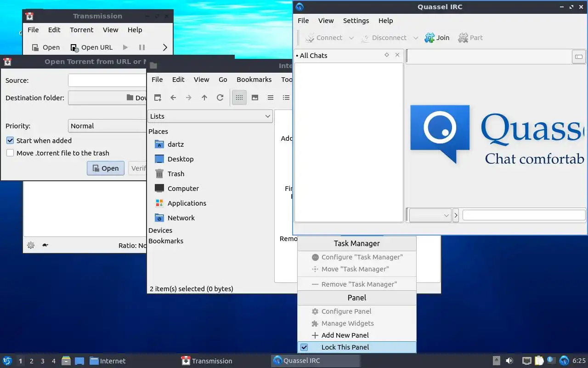Click Join channel in Quassel toolbar
The image size is (588, 368).
437,38
